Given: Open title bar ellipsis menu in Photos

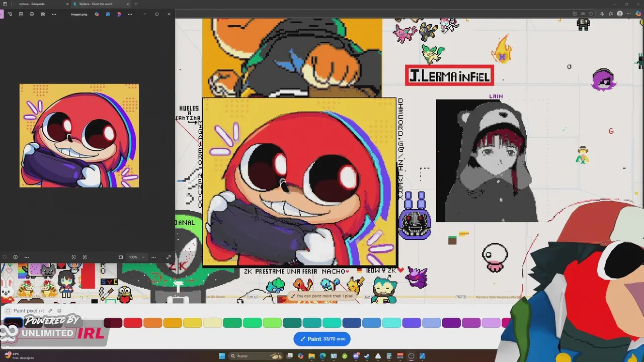Looking at the screenshot, I should [130, 14].
